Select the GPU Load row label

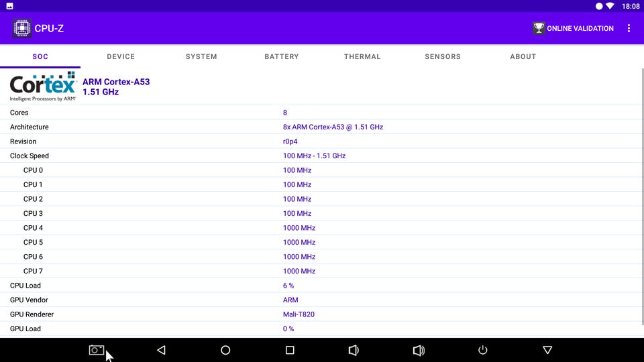coord(25,328)
